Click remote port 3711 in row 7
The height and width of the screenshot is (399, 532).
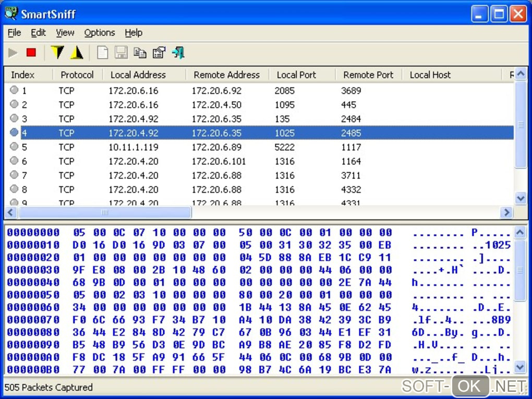[x=351, y=175]
